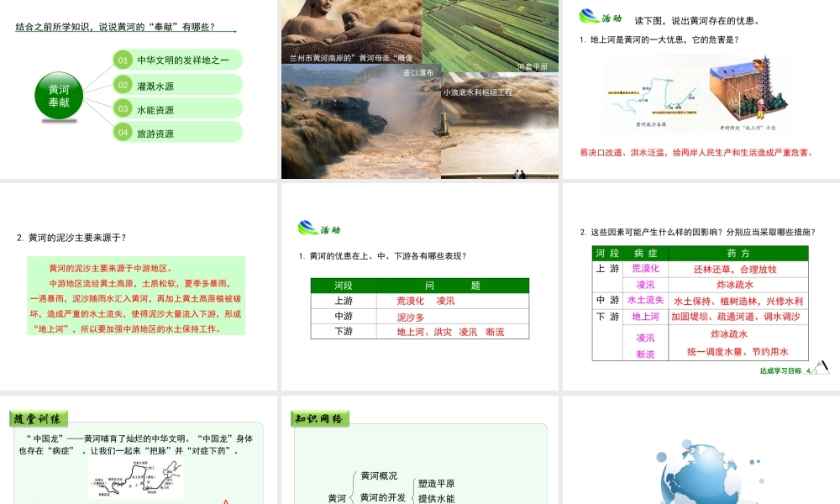Click the 病 症 column header

click(x=645, y=254)
